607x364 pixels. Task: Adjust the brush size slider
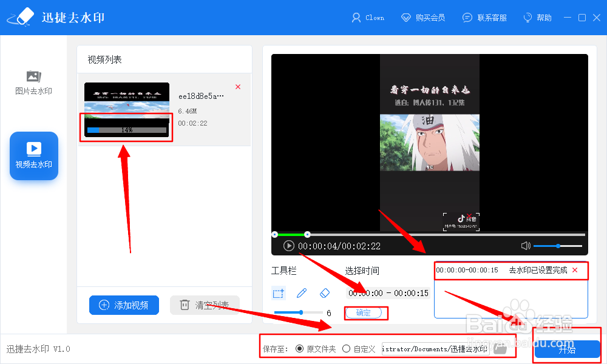coord(299,312)
